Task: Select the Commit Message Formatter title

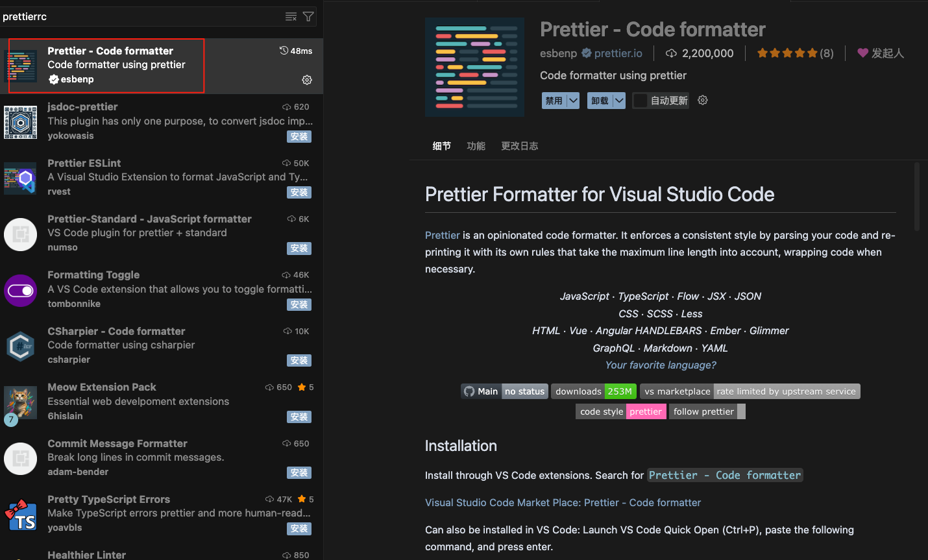Action: (117, 443)
